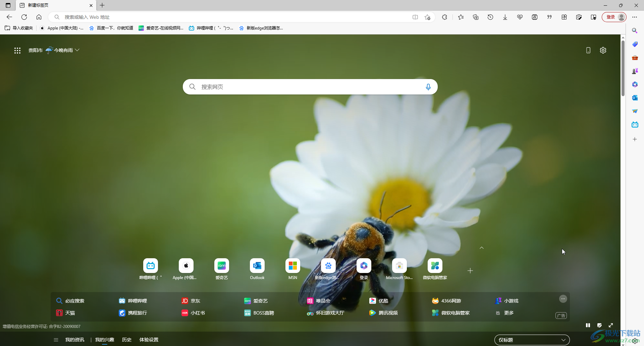This screenshot has width=644, height=346.
Task: Open the 腾讯视频 link
Action: point(383,313)
